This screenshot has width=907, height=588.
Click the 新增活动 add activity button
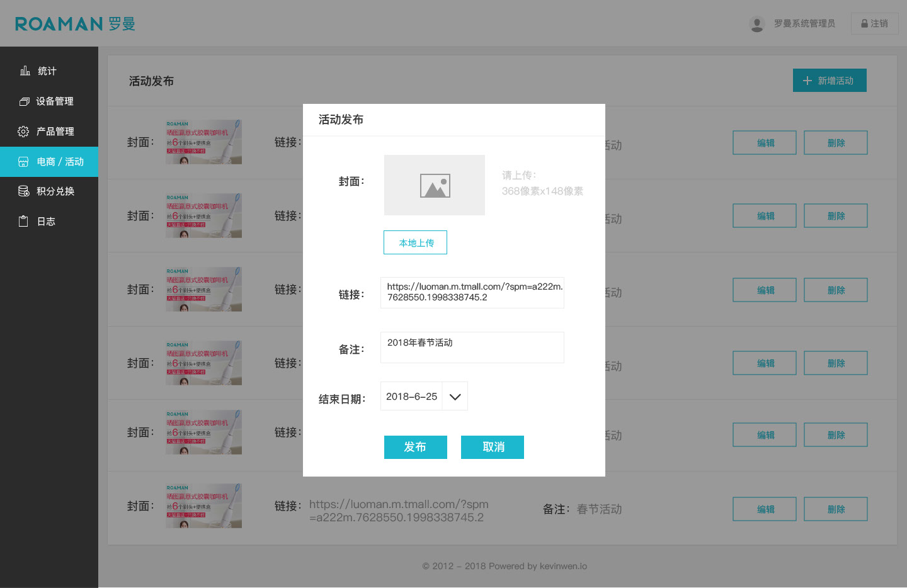[830, 81]
